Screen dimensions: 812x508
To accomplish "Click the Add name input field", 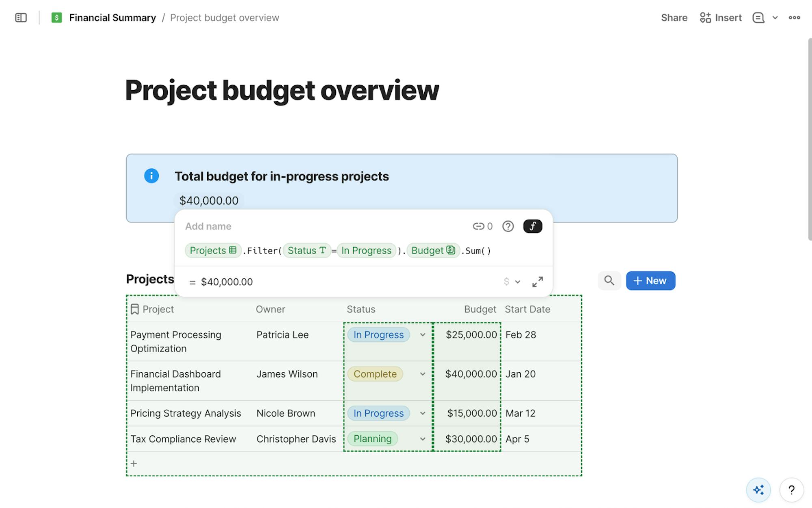I will [208, 226].
